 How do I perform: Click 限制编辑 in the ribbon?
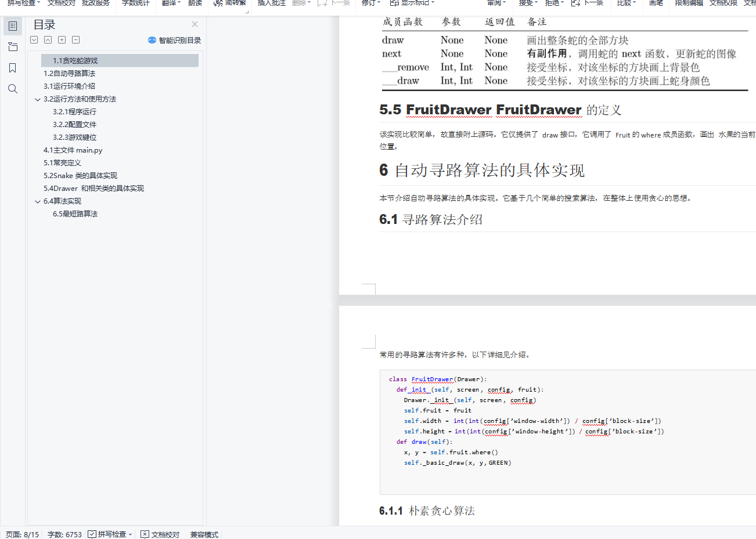[x=689, y=3]
